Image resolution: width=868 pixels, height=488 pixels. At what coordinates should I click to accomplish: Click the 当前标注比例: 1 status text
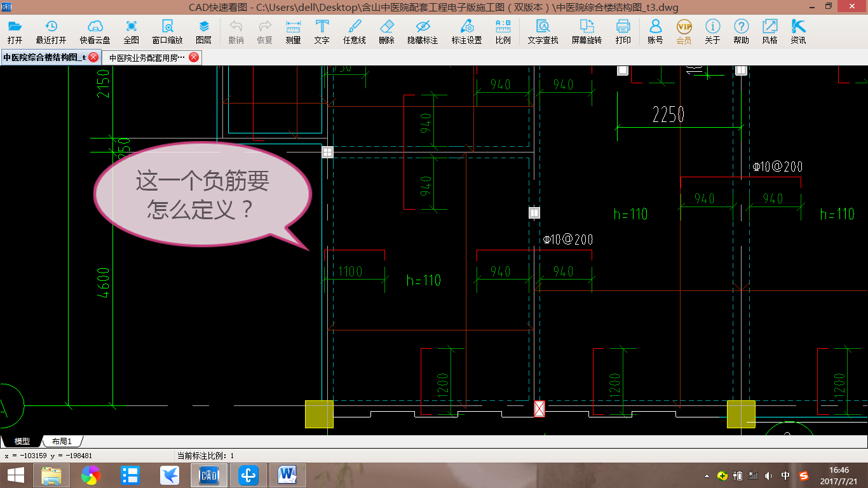[x=205, y=456]
